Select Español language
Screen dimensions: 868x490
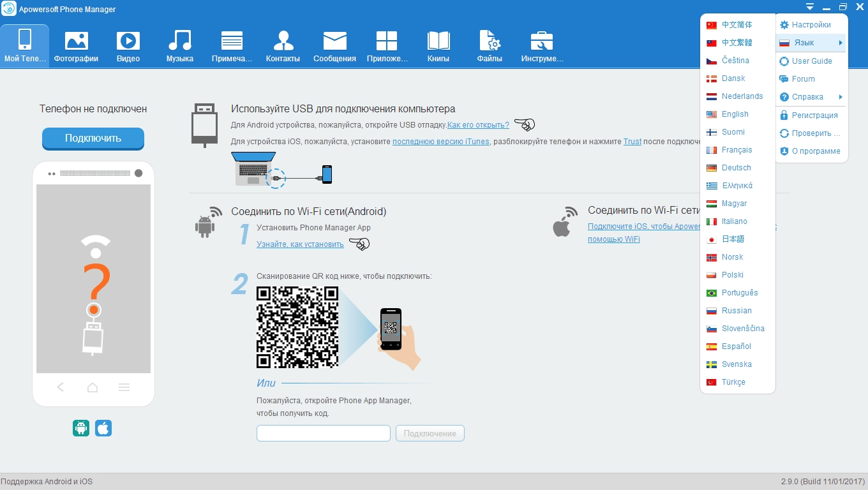[x=737, y=346]
